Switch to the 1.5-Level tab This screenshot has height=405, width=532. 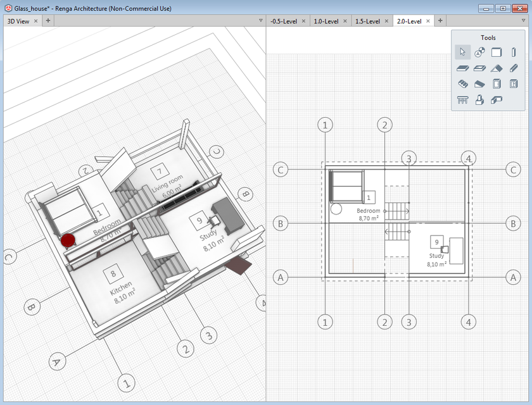coord(369,21)
